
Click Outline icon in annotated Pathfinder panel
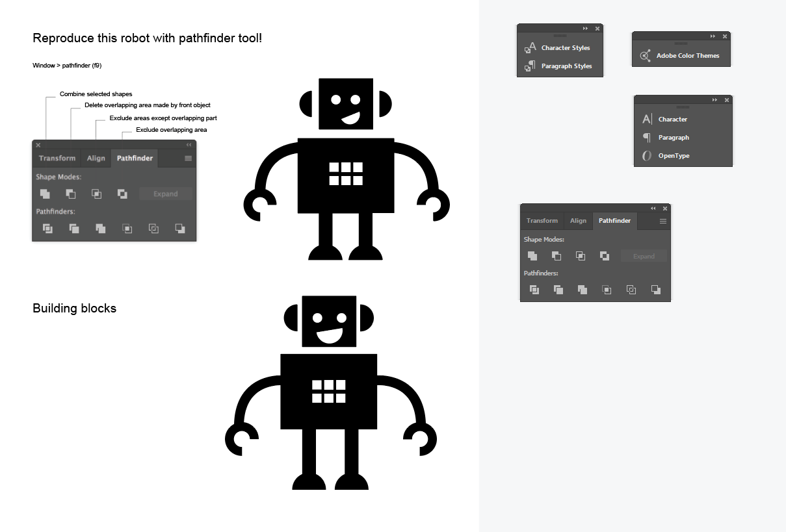coord(153,228)
